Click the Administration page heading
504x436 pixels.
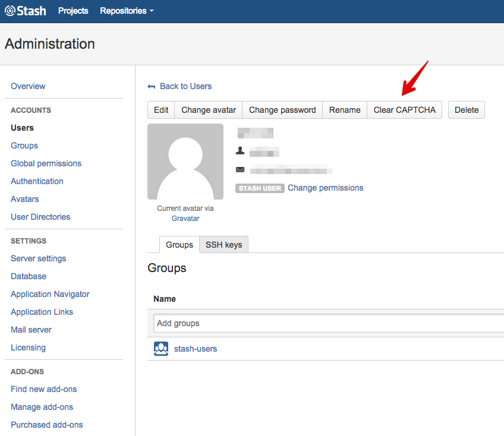point(50,44)
